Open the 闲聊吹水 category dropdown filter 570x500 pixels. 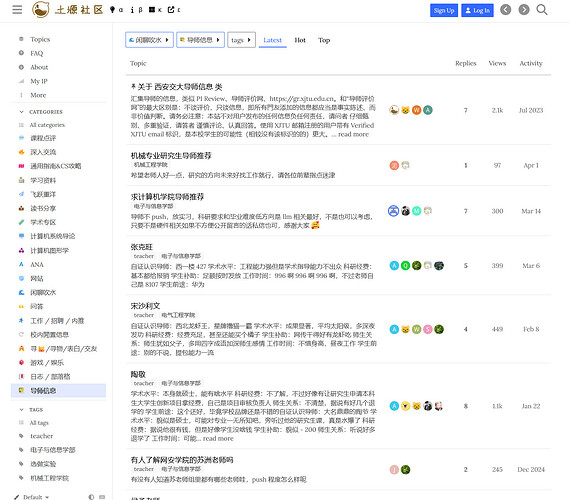click(149, 40)
